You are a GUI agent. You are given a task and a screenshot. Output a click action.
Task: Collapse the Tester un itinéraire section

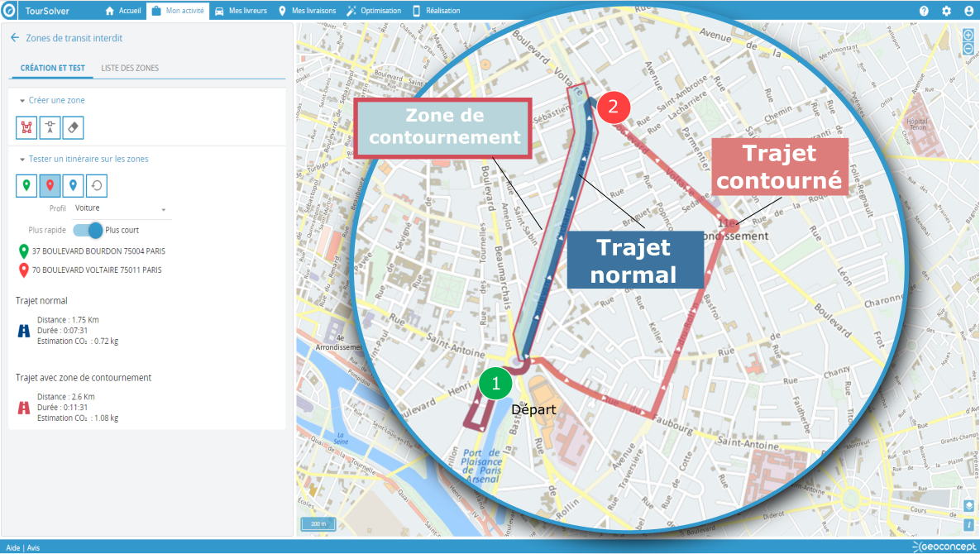(22, 157)
